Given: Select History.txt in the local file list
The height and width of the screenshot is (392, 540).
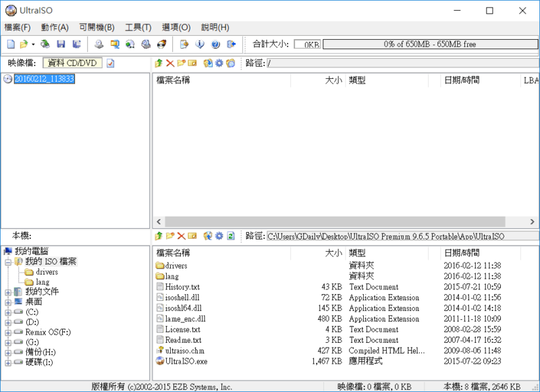Looking at the screenshot, I should [182, 287].
